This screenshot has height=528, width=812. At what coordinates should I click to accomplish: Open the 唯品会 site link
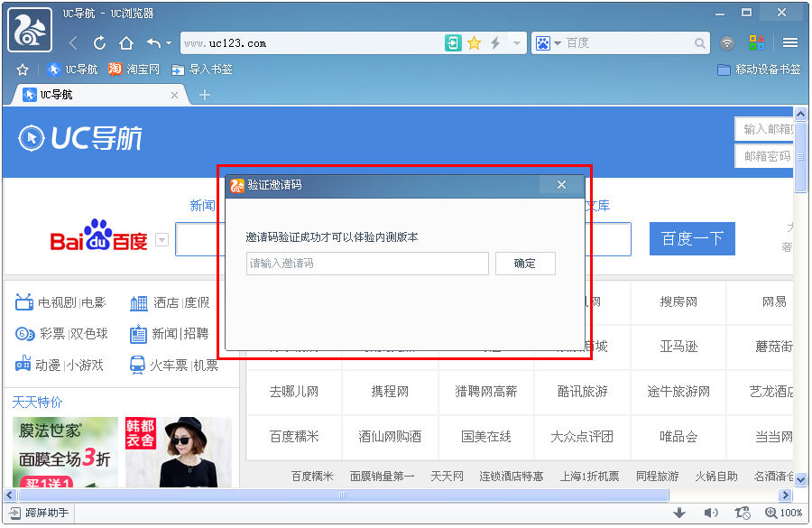(x=678, y=437)
